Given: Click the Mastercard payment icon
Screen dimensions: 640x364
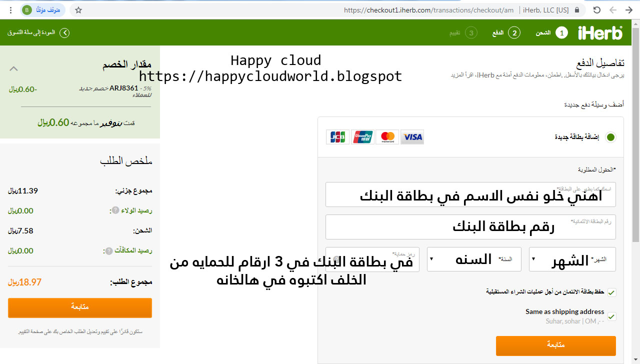Looking at the screenshot, I should pyautogui.click(x=387, y=136).
